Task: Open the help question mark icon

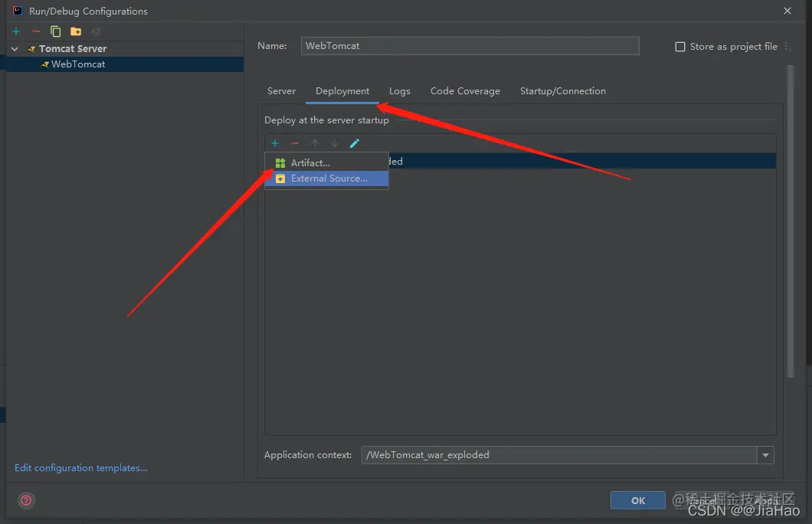Action: click(26, 500)
